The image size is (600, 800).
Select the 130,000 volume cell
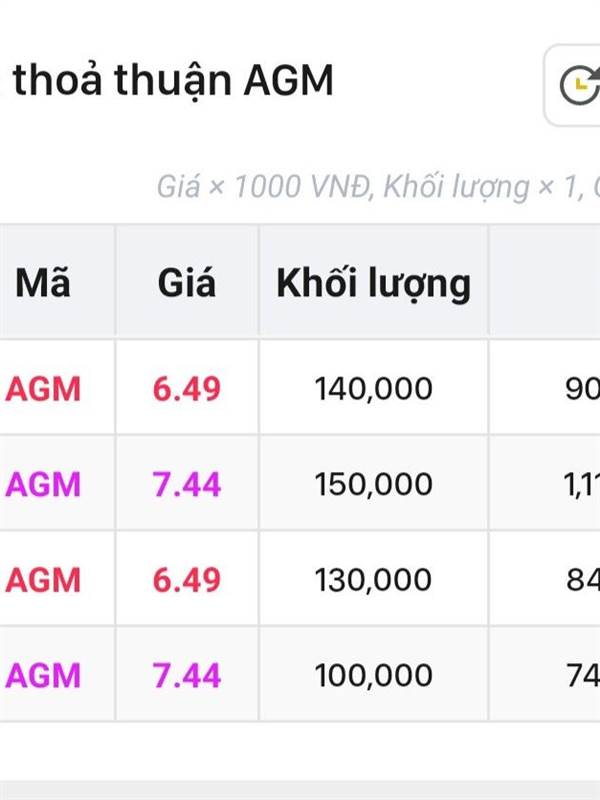coord(373,580)
